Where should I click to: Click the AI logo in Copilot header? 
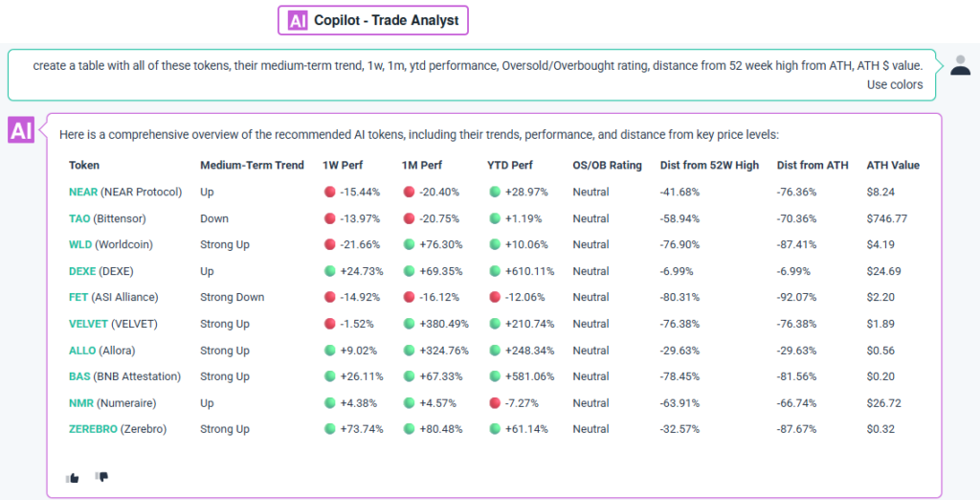click(298, 21)
